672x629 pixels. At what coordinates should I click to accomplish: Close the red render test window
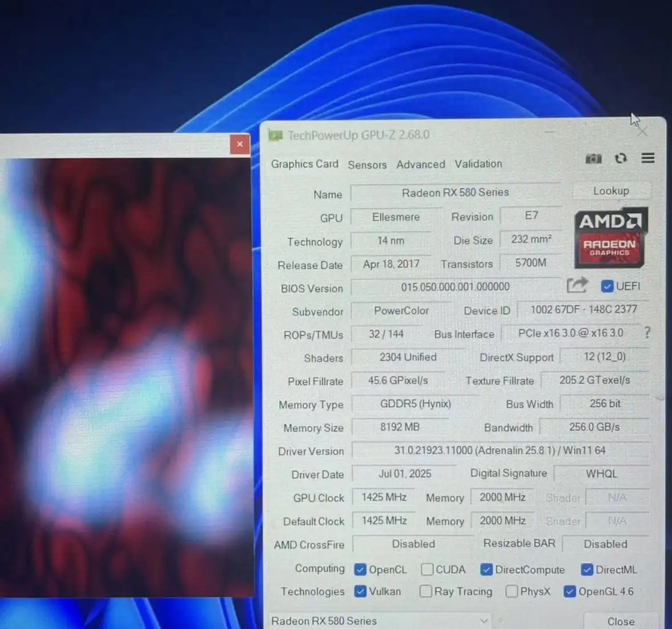point(240,144)
